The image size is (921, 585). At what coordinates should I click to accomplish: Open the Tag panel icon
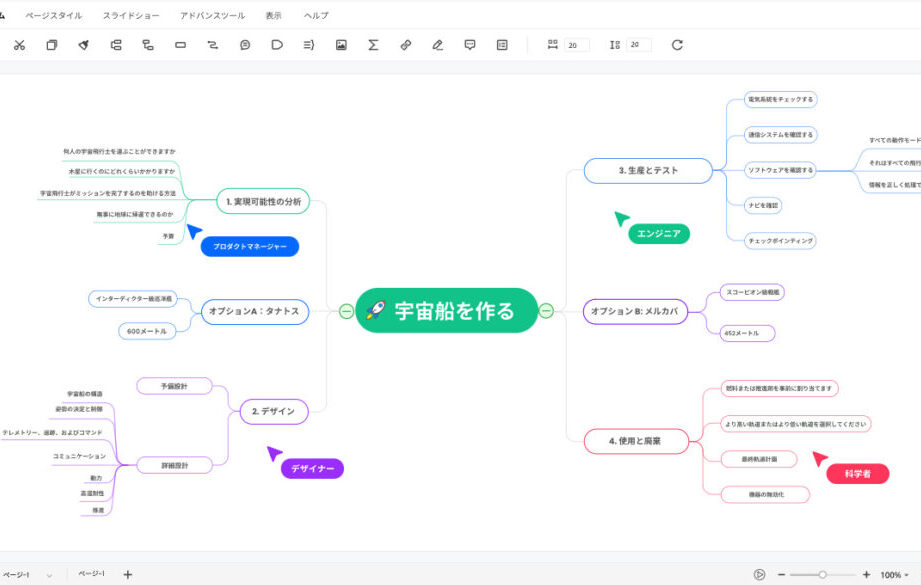502,45
